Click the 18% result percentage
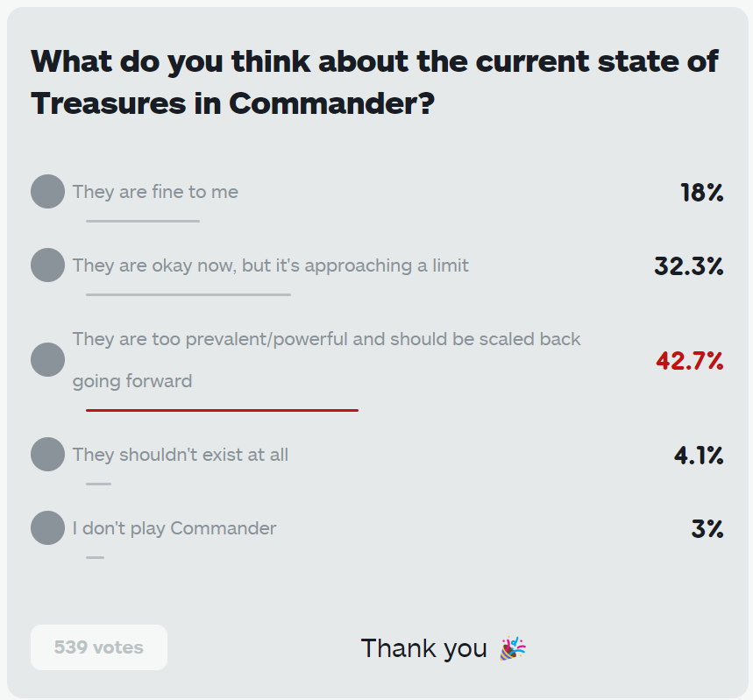Viewport: 753px width, 700px height. click(x=701, y=192)
